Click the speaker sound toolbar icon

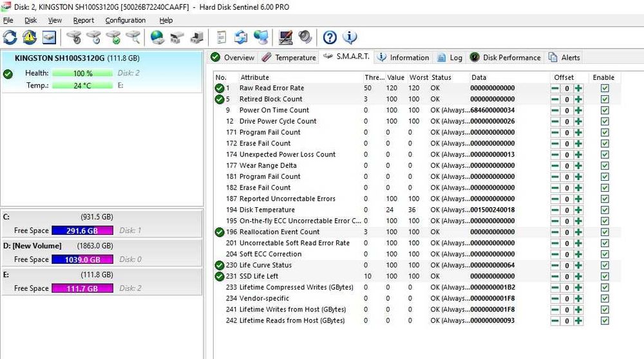pos(305,37)
